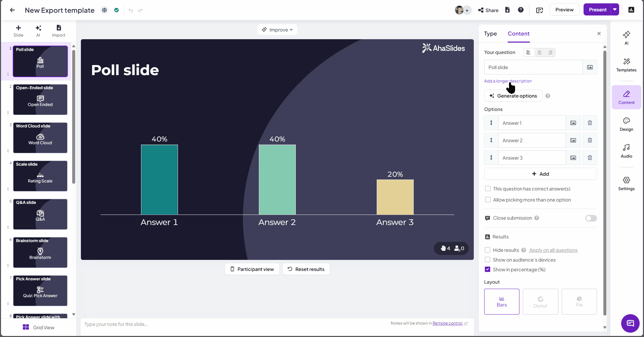Expand the Improve dropdown
Screen dimensions: 644x337
[x=277, y=30]
